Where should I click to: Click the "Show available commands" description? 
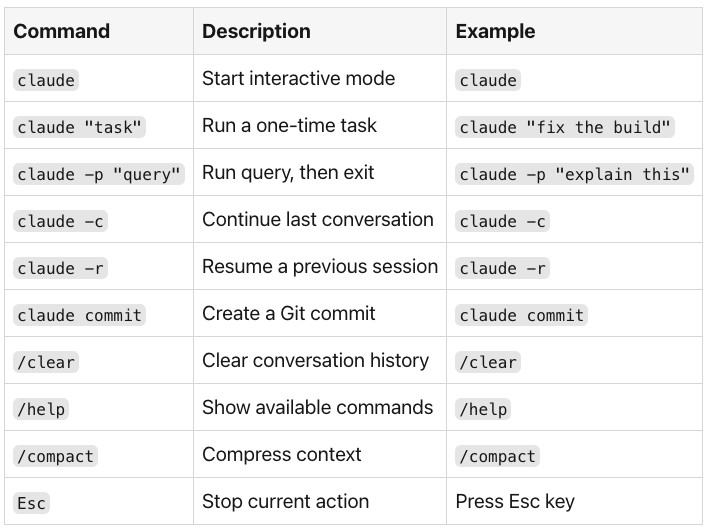[x=317, y=408]
